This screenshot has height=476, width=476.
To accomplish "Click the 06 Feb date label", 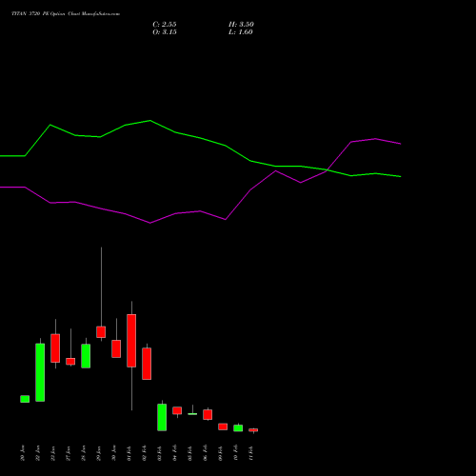I will point(206,453).
